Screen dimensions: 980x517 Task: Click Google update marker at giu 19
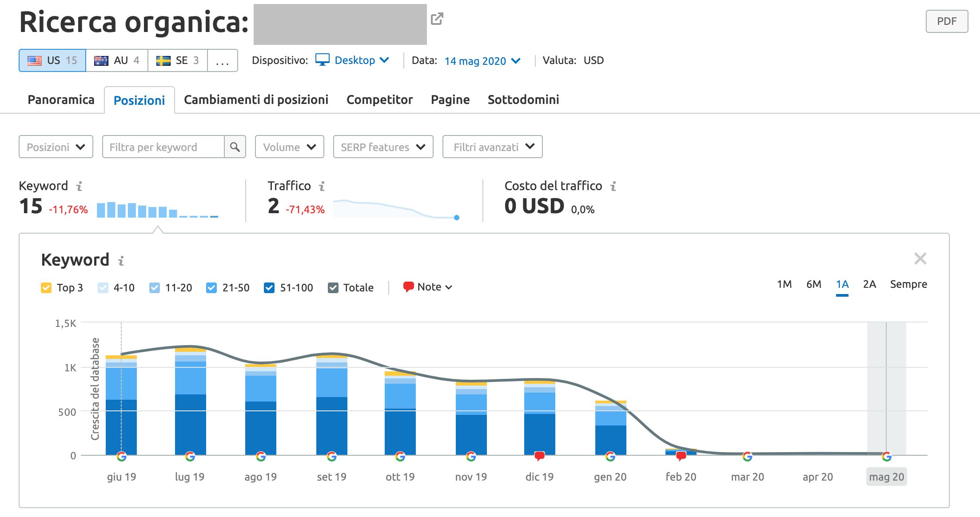[121, 456]
